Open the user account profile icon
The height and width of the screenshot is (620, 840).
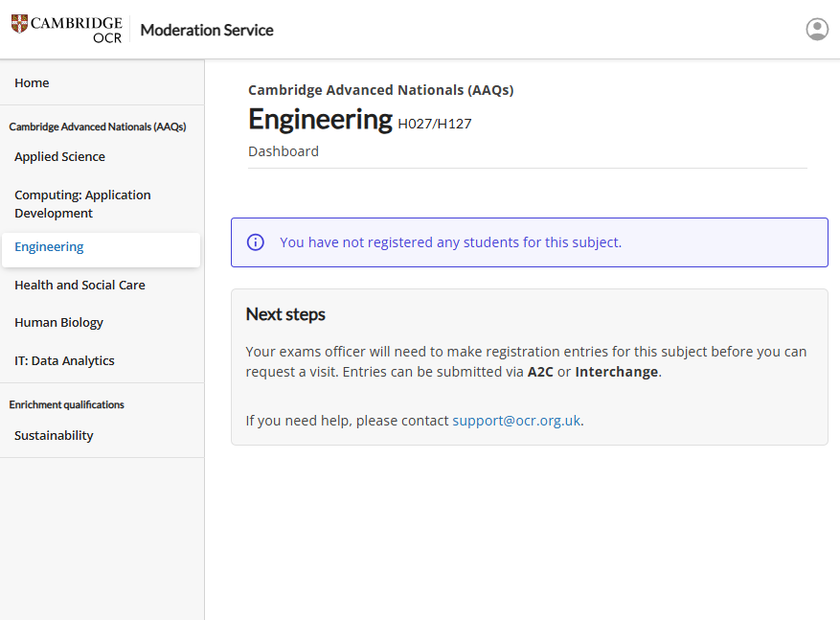(x=816, y=30)
